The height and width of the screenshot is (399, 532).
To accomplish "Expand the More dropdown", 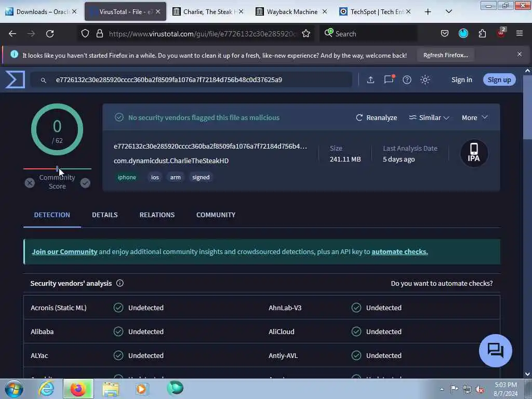I will click(x=474, y=117).
